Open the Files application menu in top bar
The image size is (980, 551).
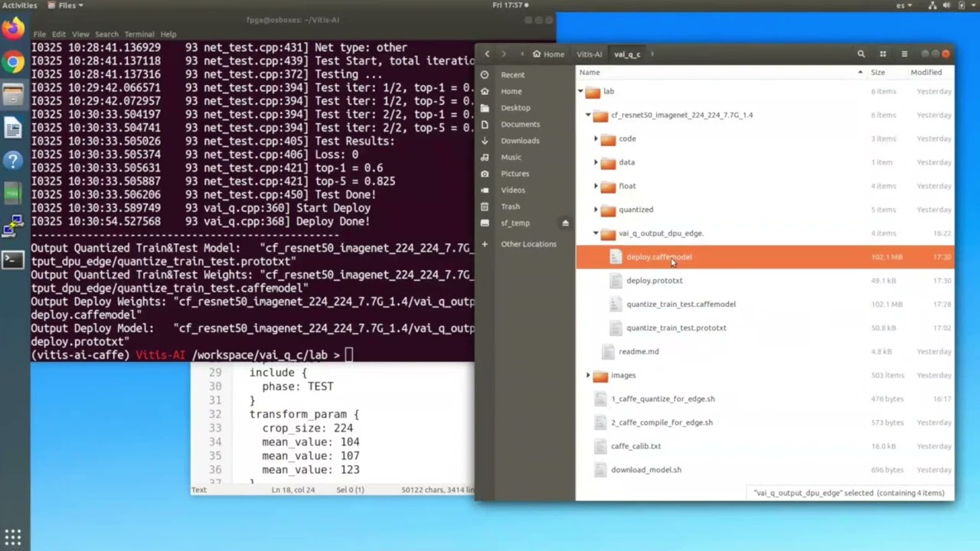pos(66,5)
